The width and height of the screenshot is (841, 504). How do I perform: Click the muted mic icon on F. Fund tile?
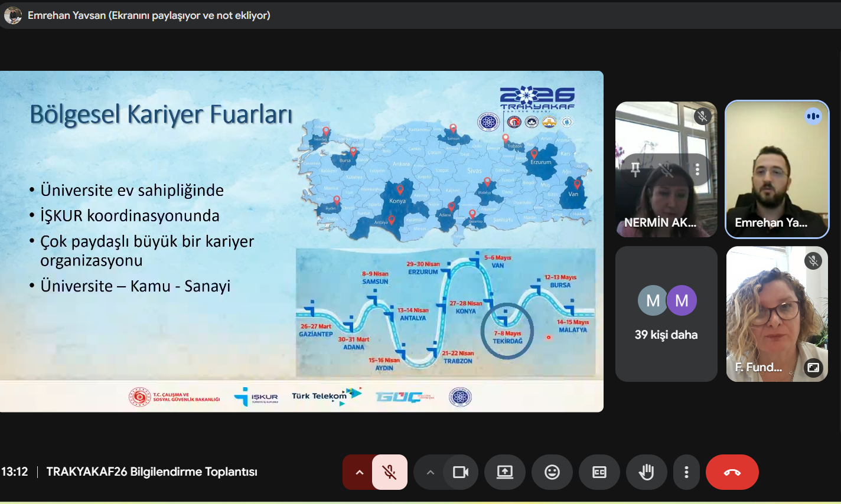(813, 261)
